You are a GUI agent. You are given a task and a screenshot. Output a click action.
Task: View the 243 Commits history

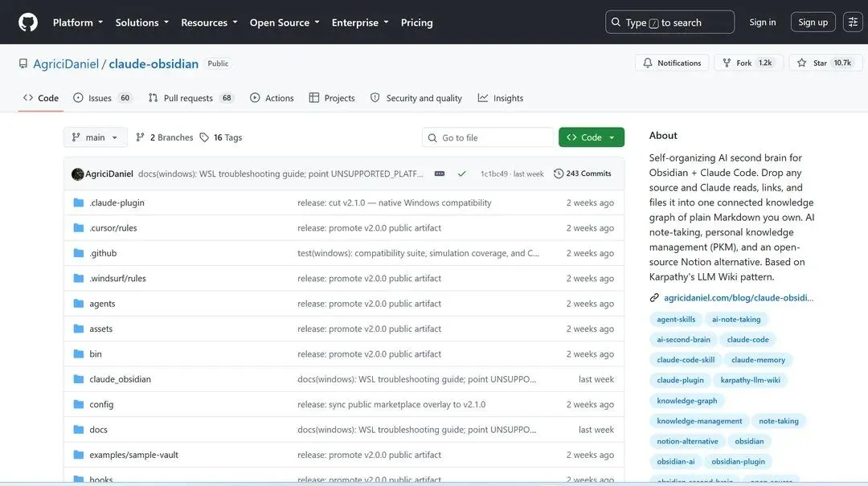coord(583,174)
